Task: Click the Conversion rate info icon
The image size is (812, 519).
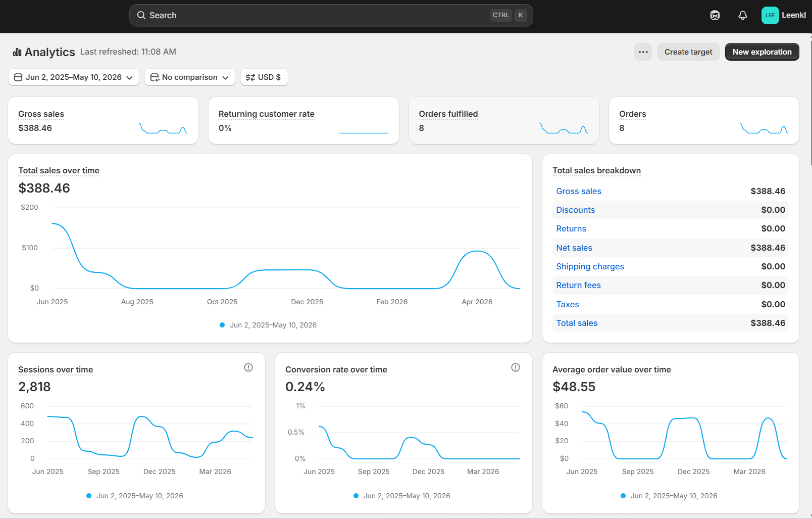Action: (516, 367)
